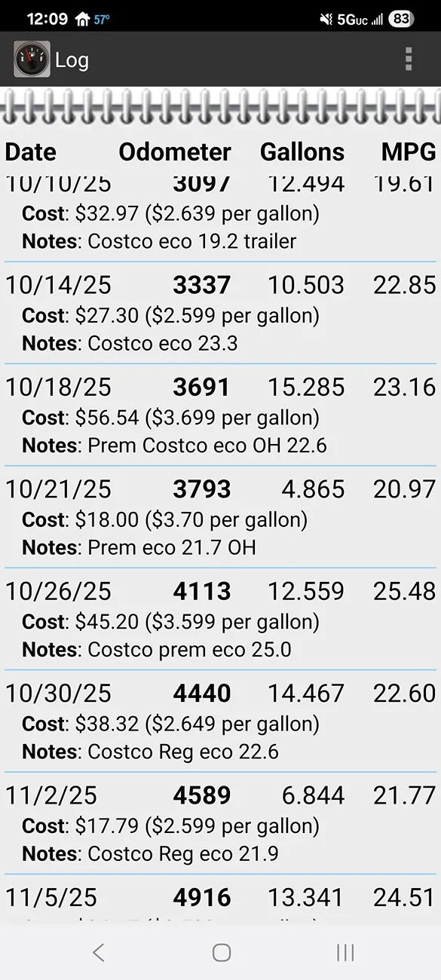Tap the back navigation button
The width and height of the screenshot is (441, 980).
(99, 953)
